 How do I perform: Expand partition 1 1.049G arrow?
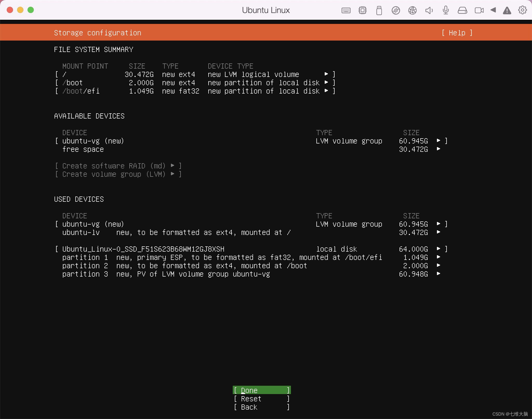click(438, 257)
